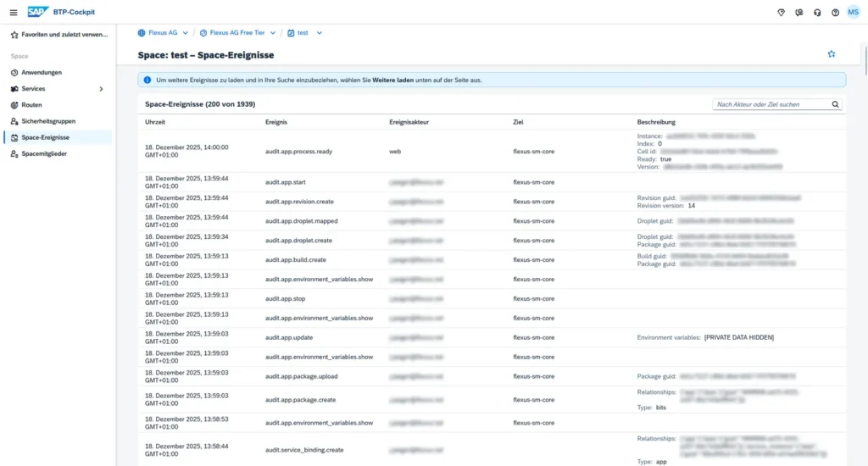868x466 pixels.
Task: Click the Flexus AG breadcrumb link
Action: (163, 33)
